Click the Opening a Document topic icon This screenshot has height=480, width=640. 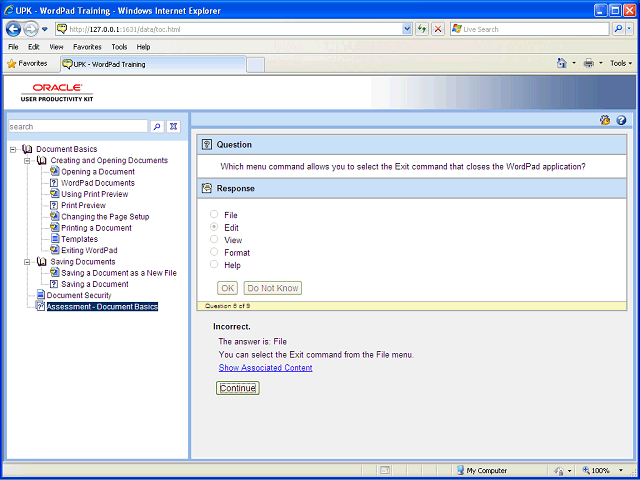click(x=54, y=171)
